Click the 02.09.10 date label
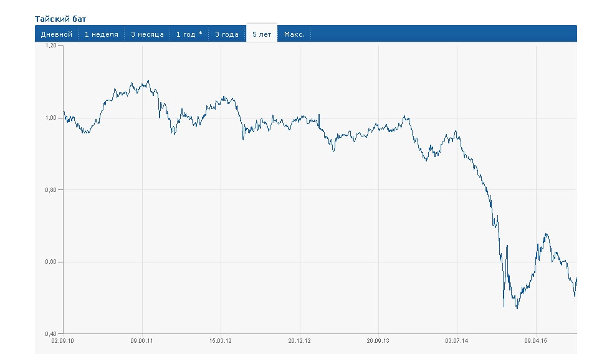 click(63, 341)
